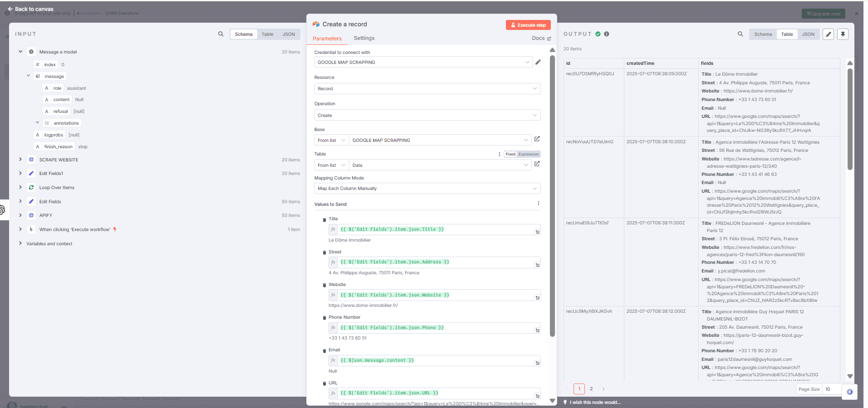Expand Title expression editor icon
This screenshot has width=868, height=408.
(537, 232)
